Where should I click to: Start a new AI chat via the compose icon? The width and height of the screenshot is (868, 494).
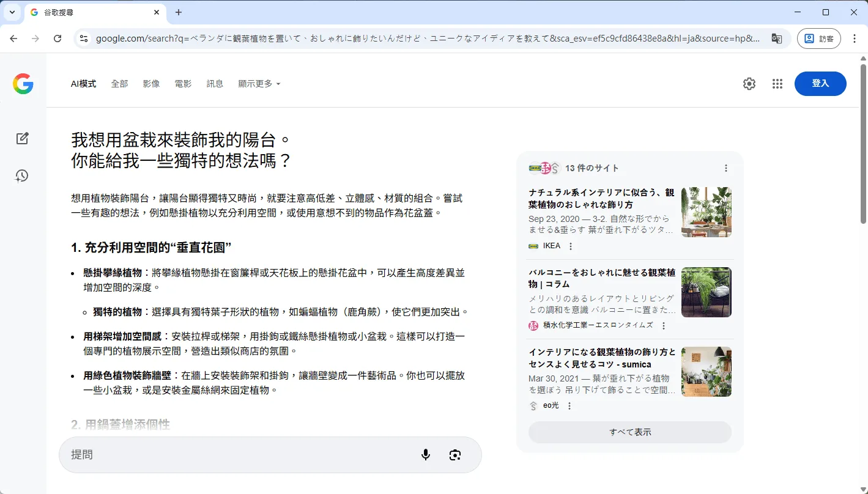point(22,138)
